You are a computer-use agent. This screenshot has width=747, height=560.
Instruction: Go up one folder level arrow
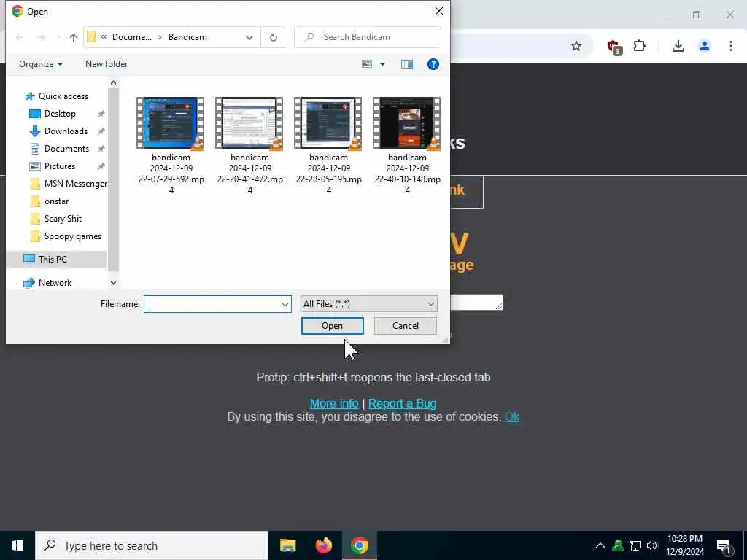click(x=74, y=38)
